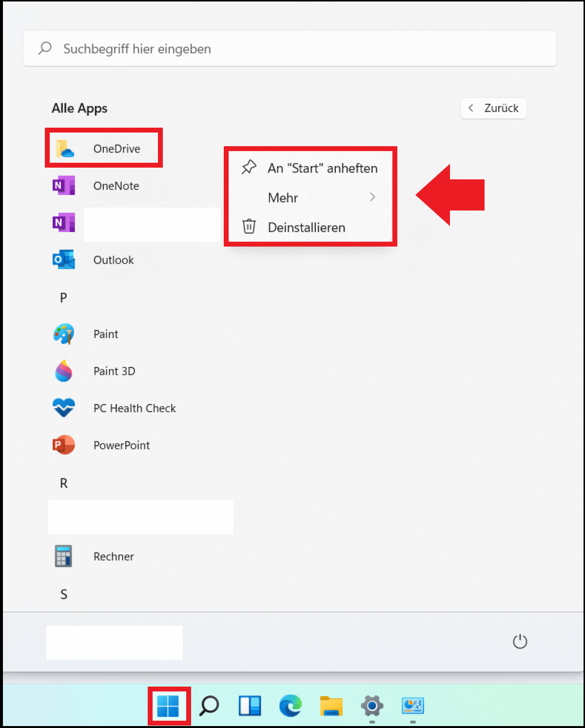Screen dimensions: 585x728
Task: Open File Explorer from taskbar
Action: pos(331,706)
